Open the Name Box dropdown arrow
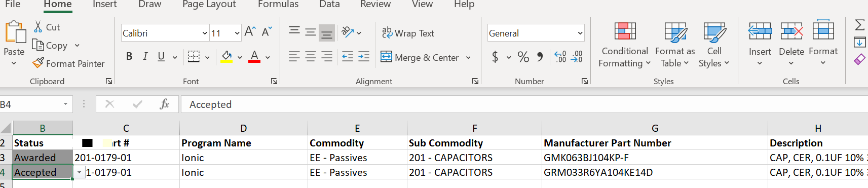The width and height of the screenshot is (868, 188). point(65,104)
